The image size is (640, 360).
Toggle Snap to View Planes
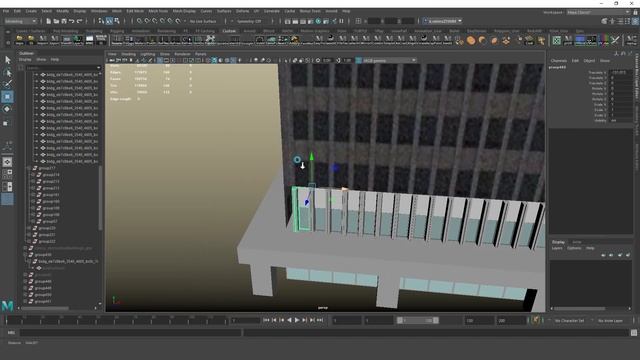[170, 21]
